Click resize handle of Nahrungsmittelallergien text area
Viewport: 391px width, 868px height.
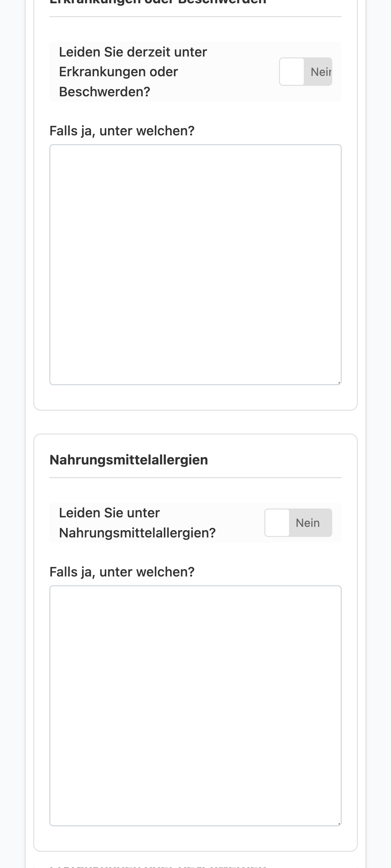(x=339, y=823)
